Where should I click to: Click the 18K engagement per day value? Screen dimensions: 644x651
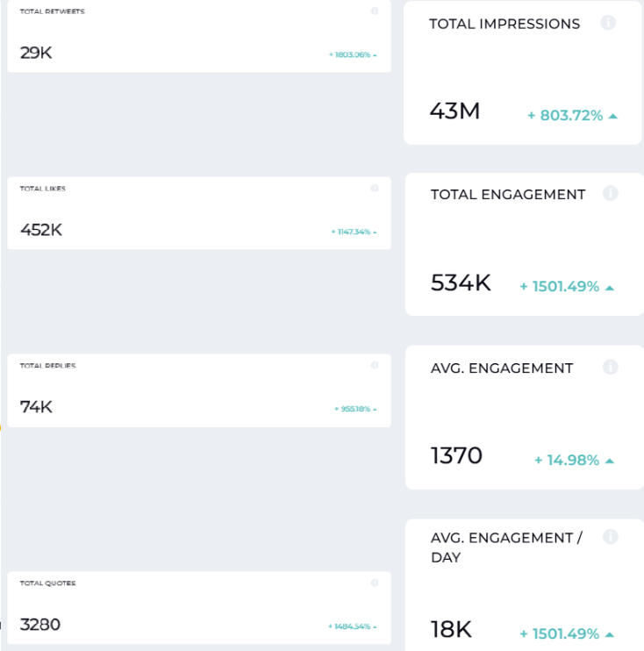click(451, 629)
